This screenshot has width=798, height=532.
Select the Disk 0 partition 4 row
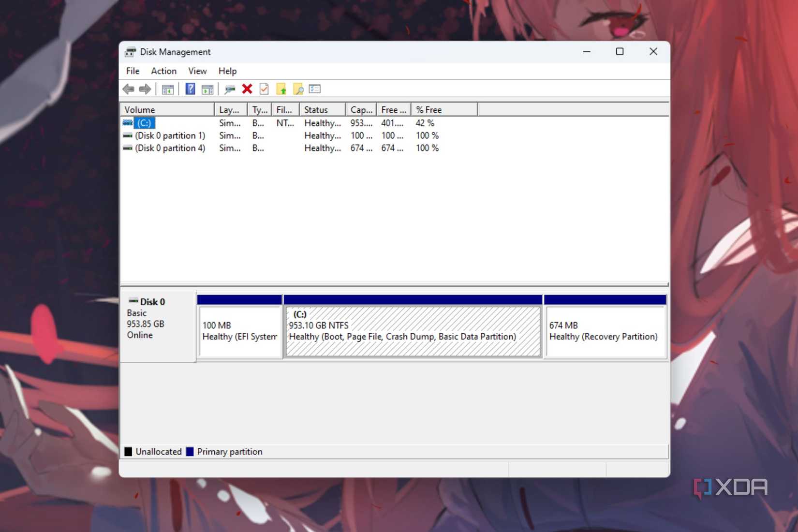[x=170, y=148]
